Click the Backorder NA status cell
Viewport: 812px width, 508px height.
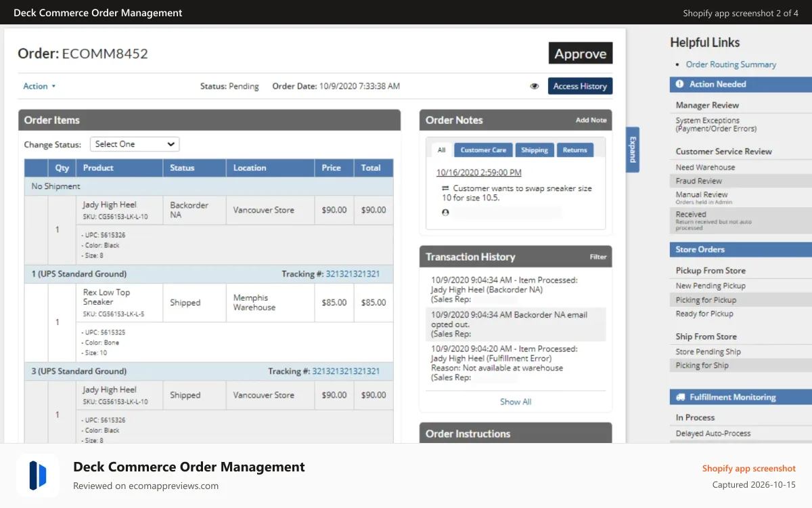[194, 210]
